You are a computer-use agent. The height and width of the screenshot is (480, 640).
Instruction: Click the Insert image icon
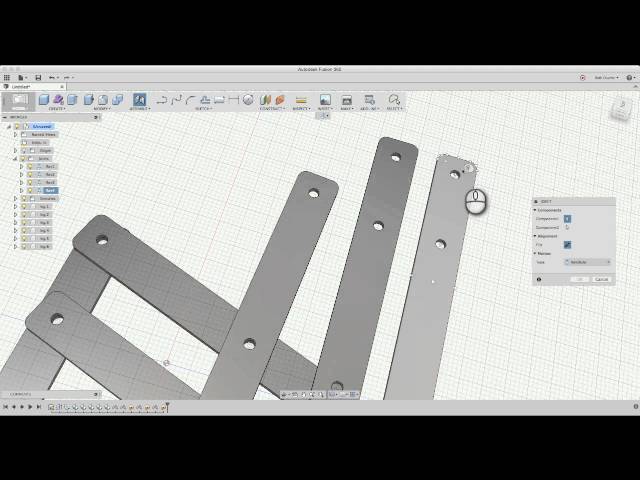325,99
